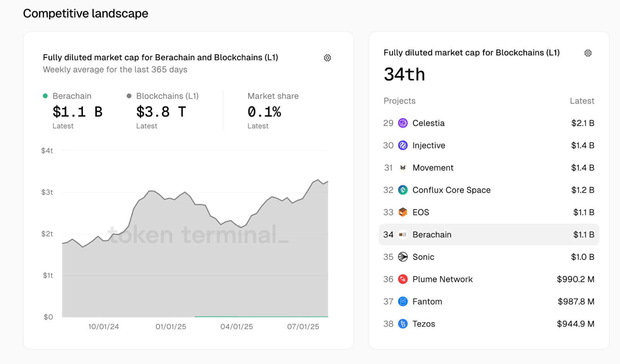Image resolution: width=620 pixels, height=364 pixels.
Task: Open the Celestia project link
Action: pyautogui.click(x=428, y=123)
